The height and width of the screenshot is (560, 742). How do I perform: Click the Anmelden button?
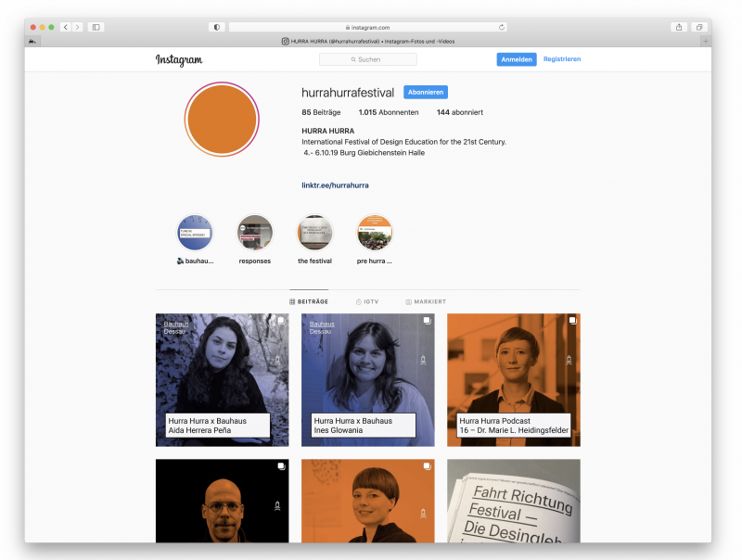click(517, 59)
